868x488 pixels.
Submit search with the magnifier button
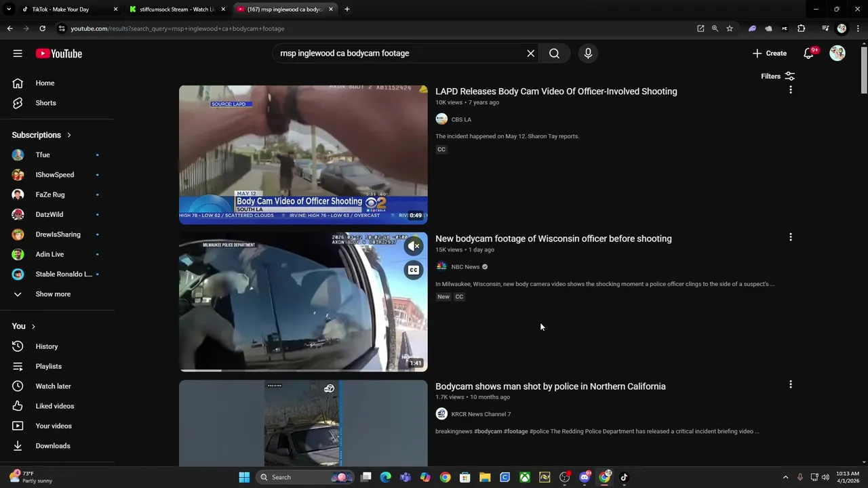[x=554, y=53]
